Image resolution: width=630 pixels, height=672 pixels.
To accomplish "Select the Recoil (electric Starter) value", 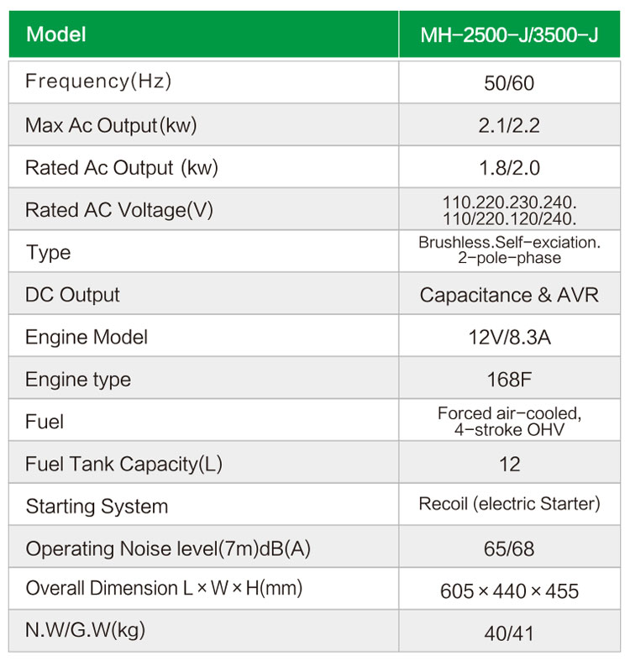I will [509, 504].
